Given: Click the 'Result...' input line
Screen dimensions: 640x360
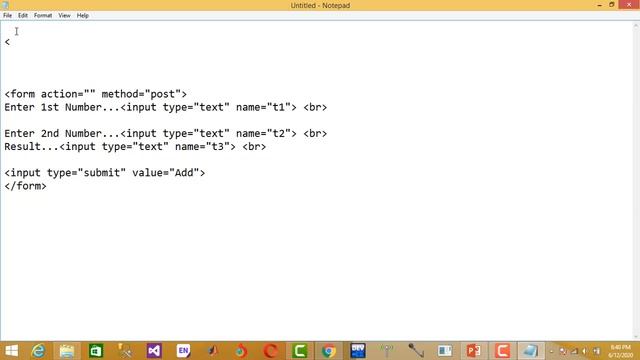Looking at the screenshot, I should pos(135,147).
